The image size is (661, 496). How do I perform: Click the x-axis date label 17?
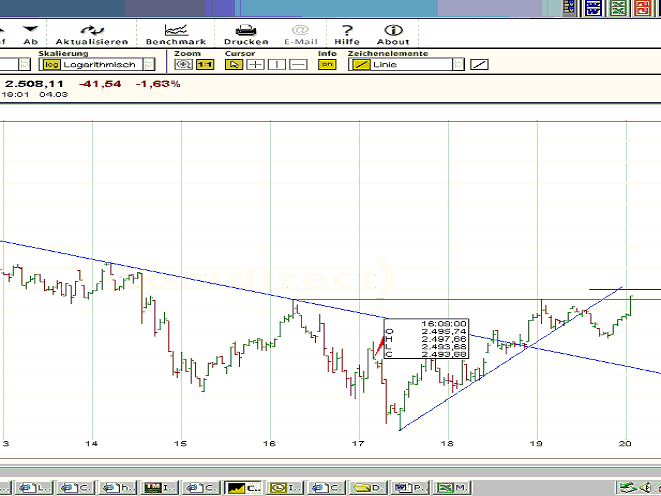(358, 443)
